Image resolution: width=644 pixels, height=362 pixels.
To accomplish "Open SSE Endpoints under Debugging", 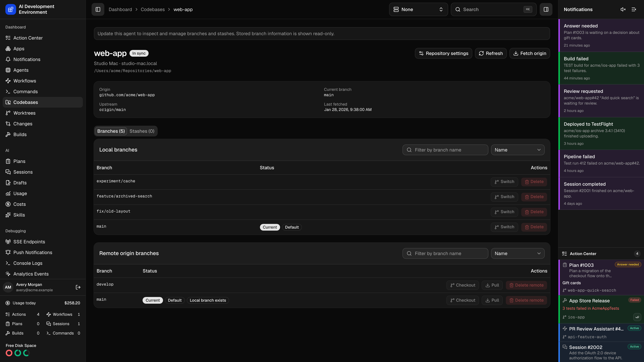I will click(43, 242).
